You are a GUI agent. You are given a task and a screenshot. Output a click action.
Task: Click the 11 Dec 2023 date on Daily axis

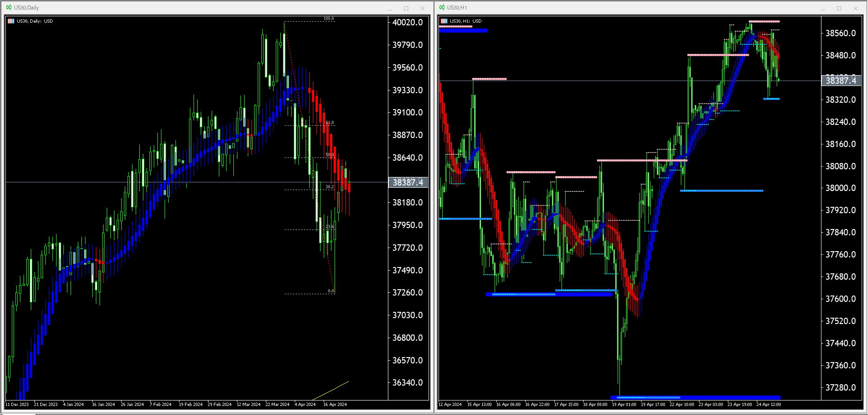17,405
